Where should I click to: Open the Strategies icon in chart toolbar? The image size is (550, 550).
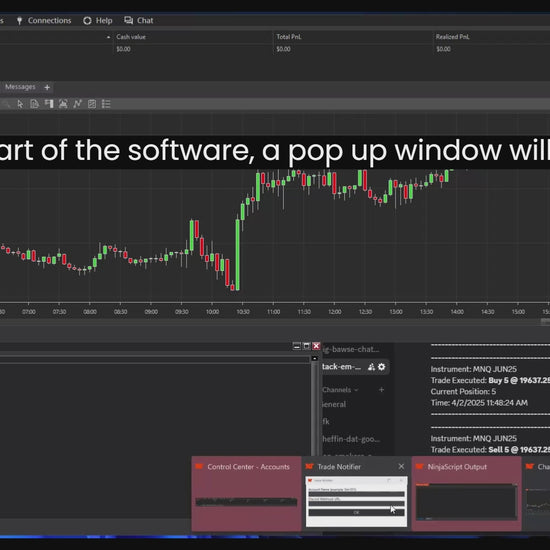pyautogui.click(x=92, y=104)
